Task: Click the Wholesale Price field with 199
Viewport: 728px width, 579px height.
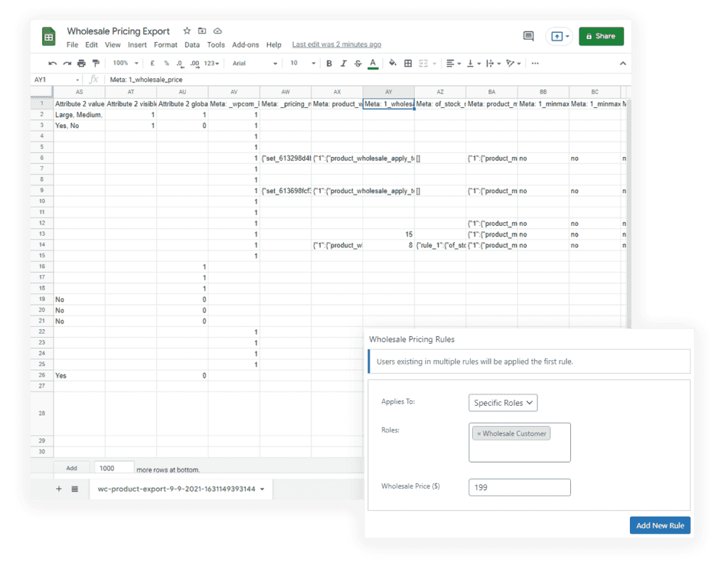Action: tap(520, 487)
